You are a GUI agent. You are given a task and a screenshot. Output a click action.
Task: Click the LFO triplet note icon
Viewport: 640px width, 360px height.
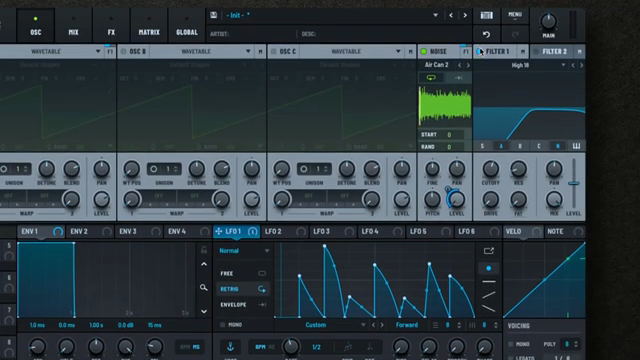[348, 347]
